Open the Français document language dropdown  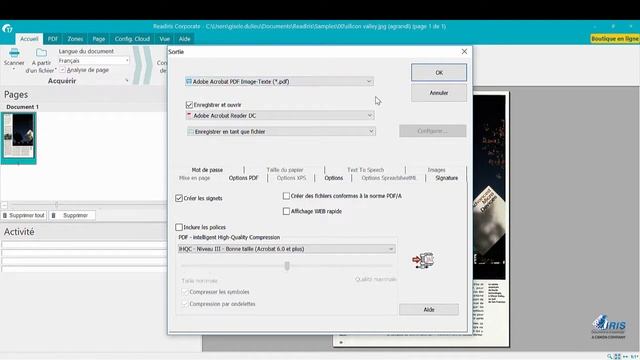(93, 60)
